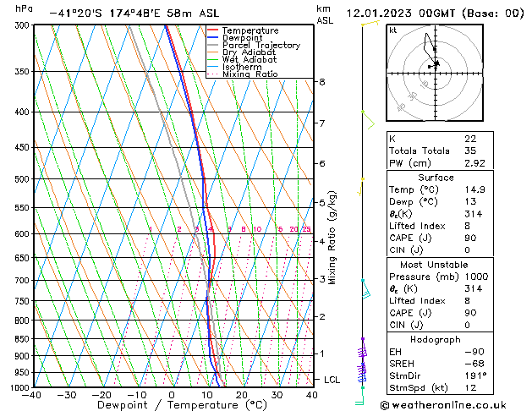The image size is (532, 411).
Task: Click the EH value -90
Action: pos(474,352)
